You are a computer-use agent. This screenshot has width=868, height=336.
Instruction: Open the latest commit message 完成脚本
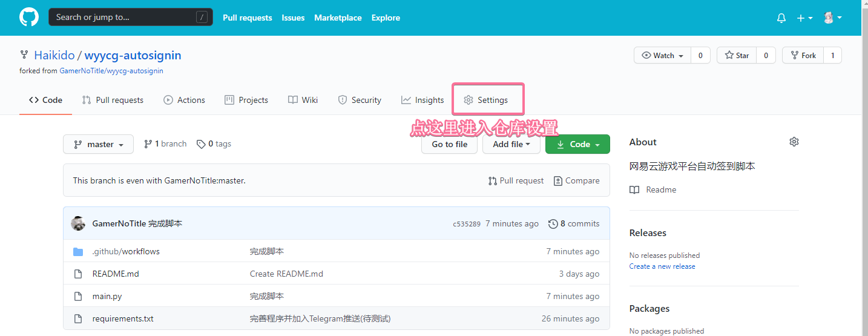click(x=165, y=223)
